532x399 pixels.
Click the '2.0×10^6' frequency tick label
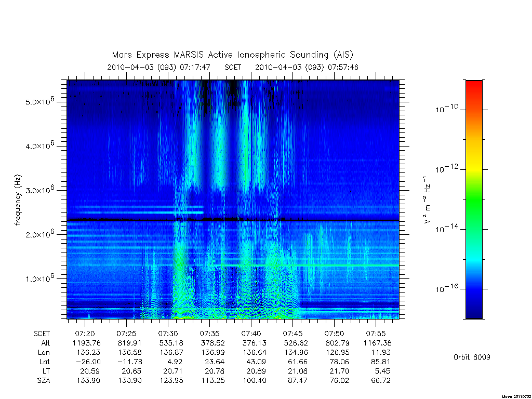(39, 234)
